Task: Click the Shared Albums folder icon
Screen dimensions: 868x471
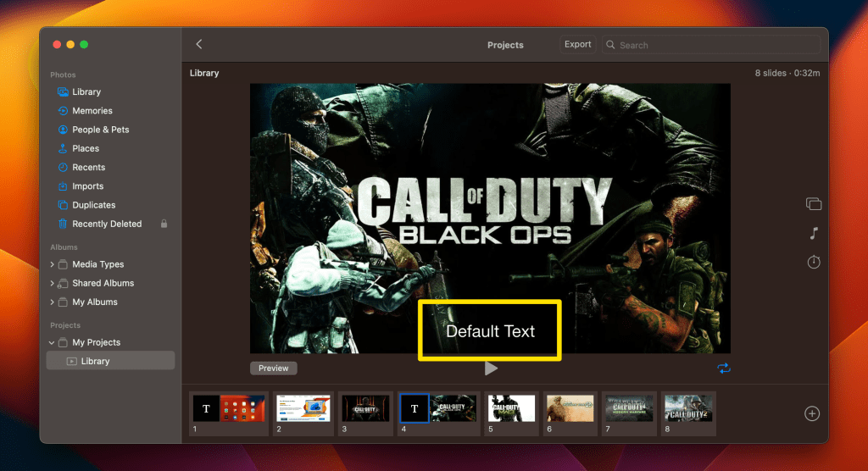Action: click(63, 284)
